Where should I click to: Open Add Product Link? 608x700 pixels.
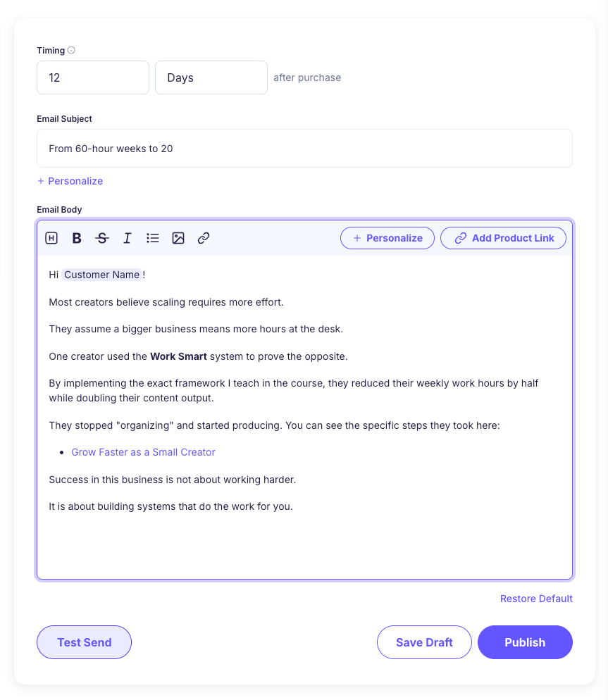(503, 238)
